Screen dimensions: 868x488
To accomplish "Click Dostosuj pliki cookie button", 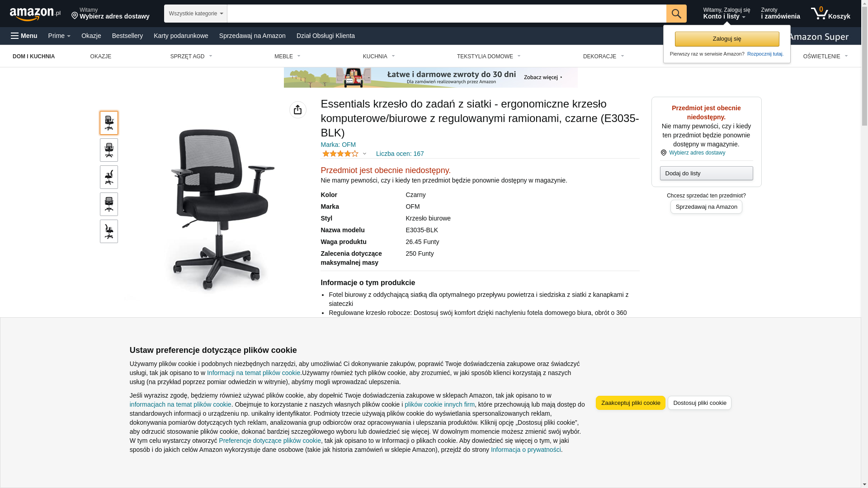I will point(700,403).
